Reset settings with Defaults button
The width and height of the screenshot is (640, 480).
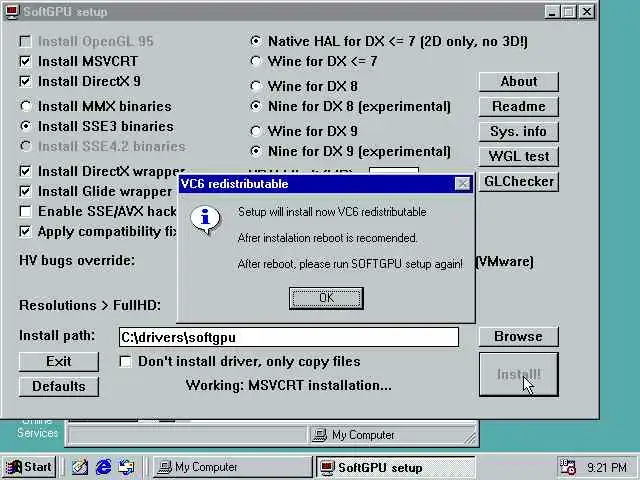(x=59, y=386)
